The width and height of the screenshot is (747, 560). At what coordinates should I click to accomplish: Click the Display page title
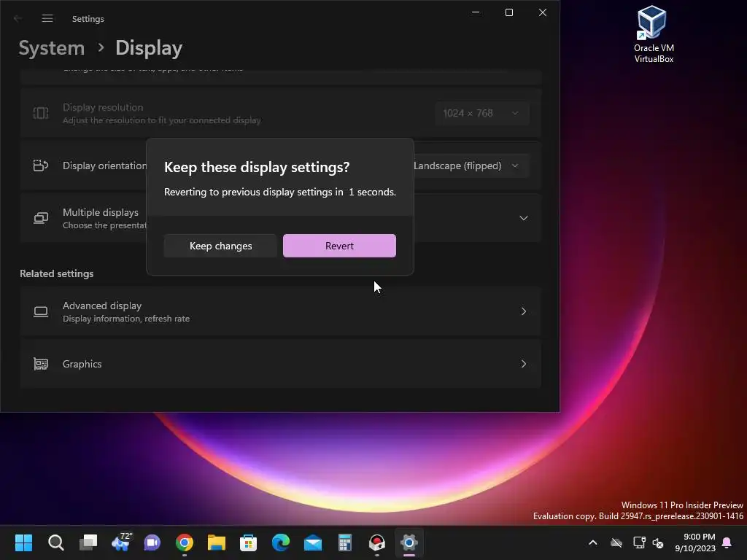149,48
